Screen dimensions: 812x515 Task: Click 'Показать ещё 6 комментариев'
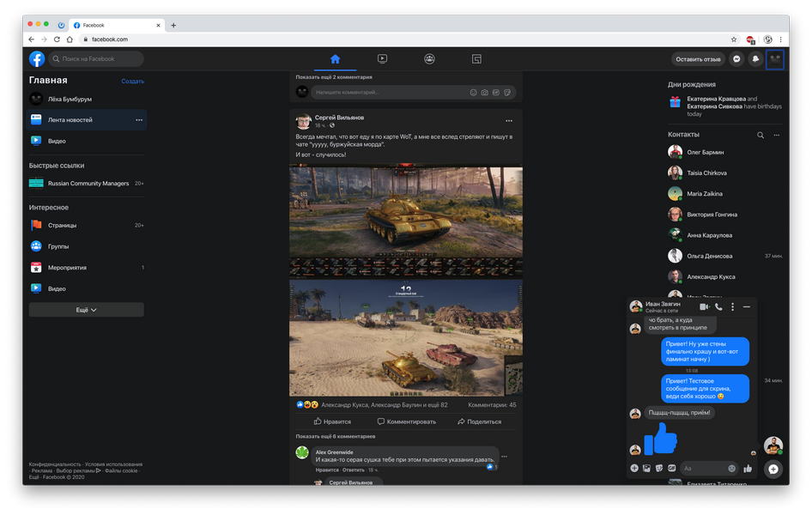tap(336, 436)
